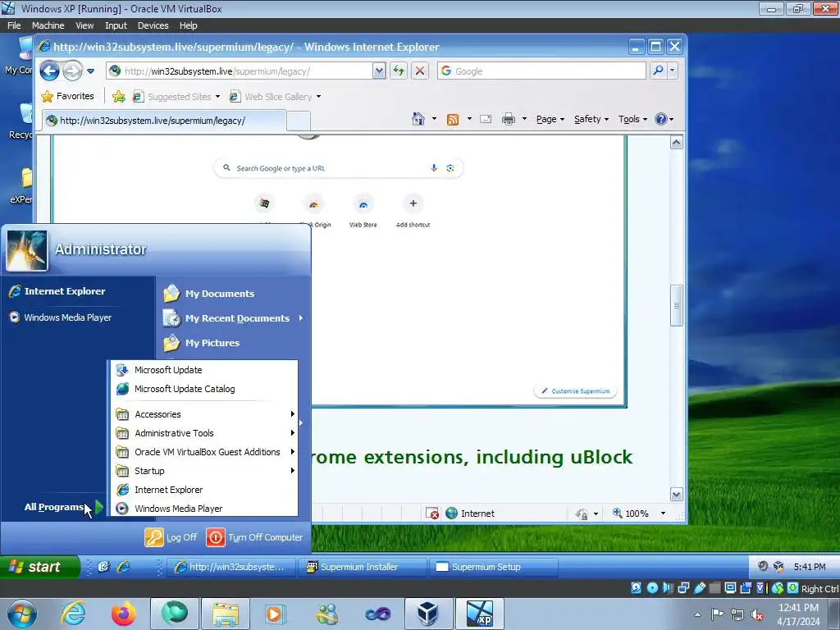Image resolution: width=840 pixels, height=630 pixels.
Task: Click the scroll down arrow in IE
Action: (676, 494)
